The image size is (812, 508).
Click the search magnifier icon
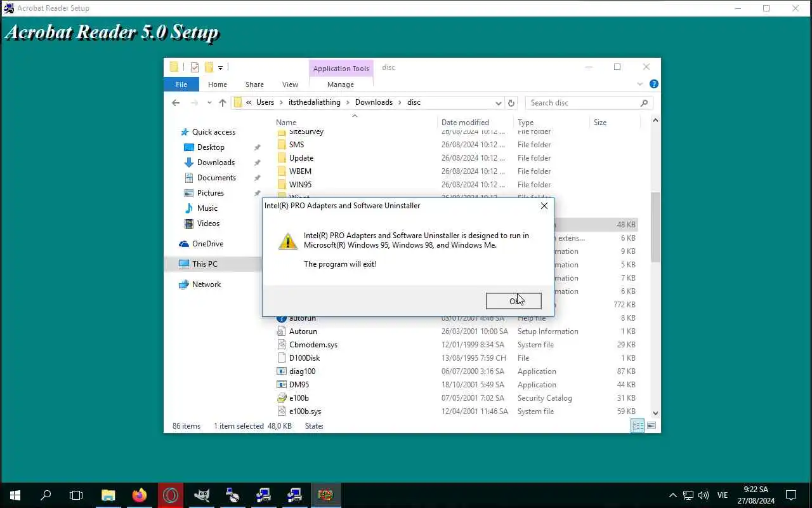pos(644,102)
